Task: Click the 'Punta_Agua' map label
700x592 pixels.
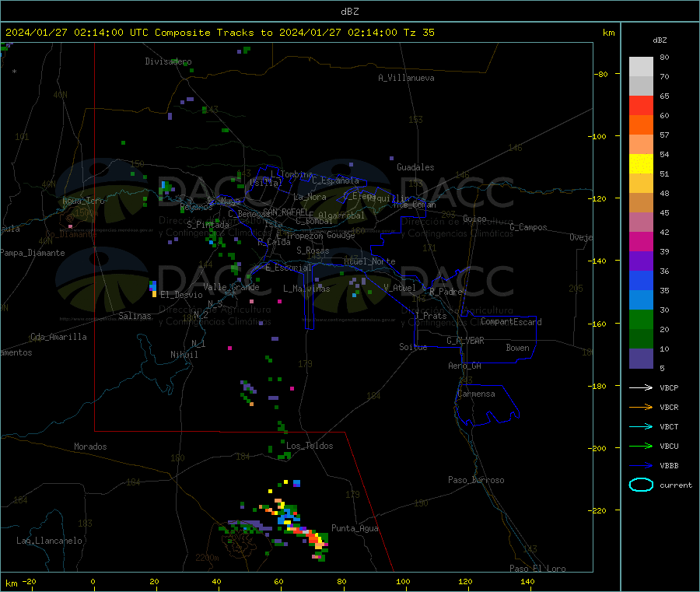Action: pos(355,529)
